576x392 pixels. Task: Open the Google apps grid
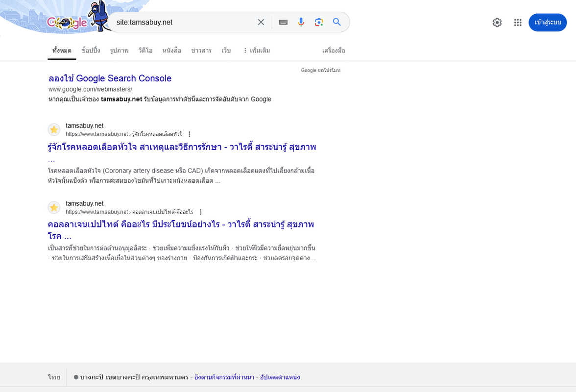[x=518, y=23]
